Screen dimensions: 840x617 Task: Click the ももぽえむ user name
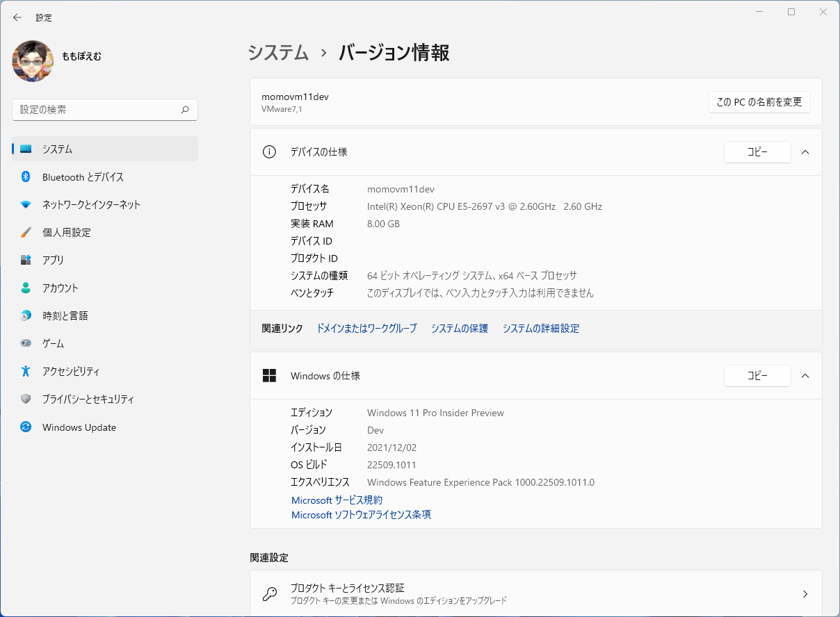coord(81,56)
